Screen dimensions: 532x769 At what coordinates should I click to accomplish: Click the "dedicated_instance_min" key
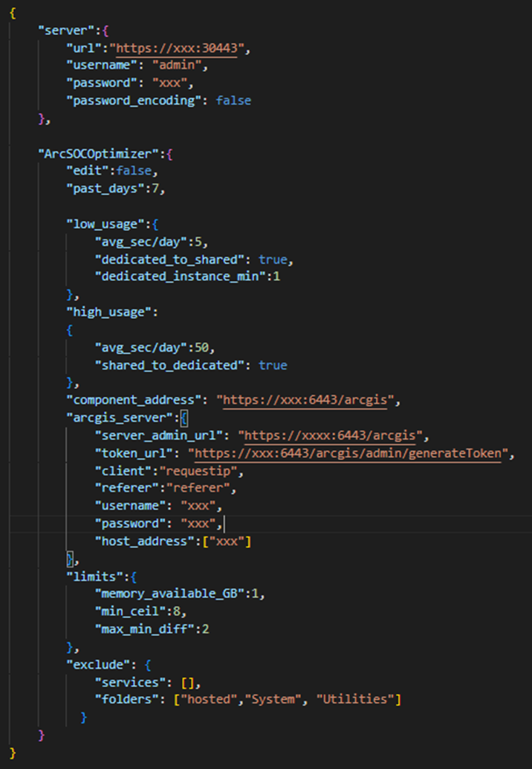click(x=181, y=276)
